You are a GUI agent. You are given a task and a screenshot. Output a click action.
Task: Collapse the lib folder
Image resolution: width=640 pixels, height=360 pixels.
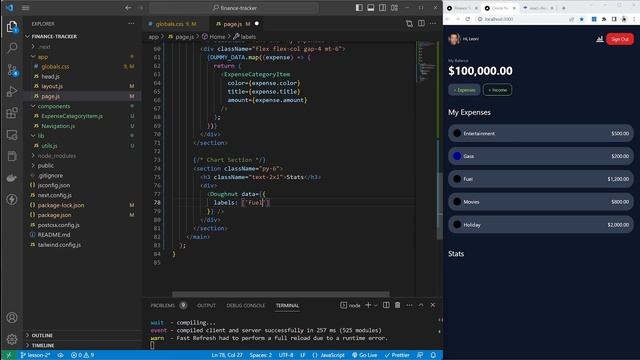(x=41, y=136)
